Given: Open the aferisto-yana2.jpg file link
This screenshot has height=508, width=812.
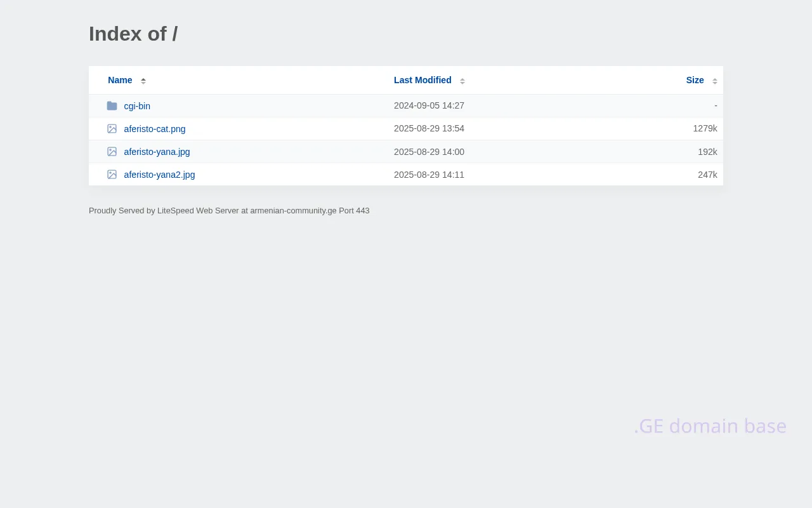Looking at the screenshot, I should pyautogui.click(x=159, y=175).
